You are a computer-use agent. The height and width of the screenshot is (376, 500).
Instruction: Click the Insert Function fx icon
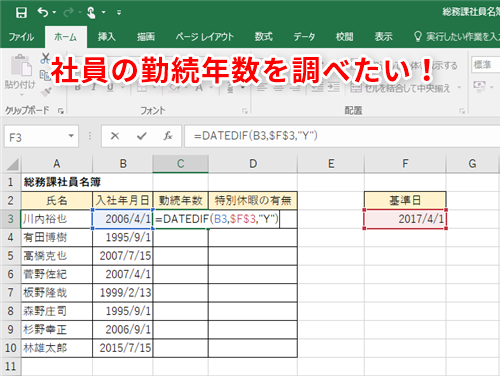click(168, 136)
